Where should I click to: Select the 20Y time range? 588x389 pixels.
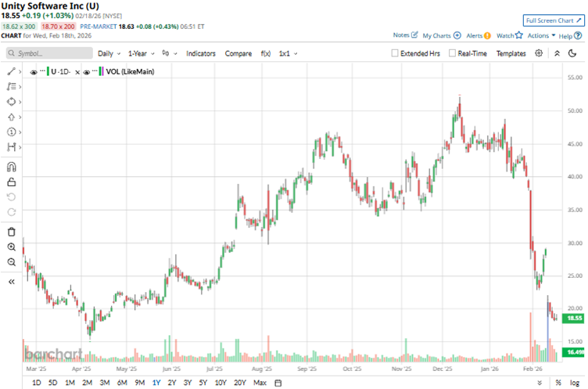tap(239, 383)
